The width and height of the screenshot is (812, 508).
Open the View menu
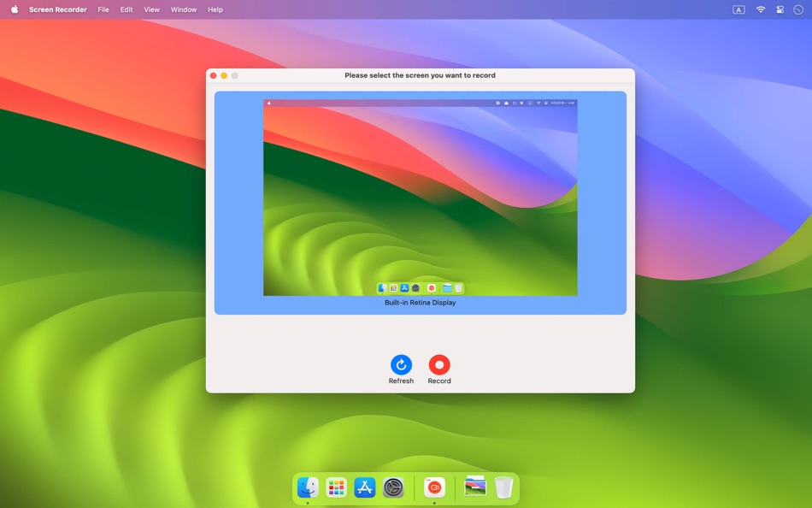152,9
